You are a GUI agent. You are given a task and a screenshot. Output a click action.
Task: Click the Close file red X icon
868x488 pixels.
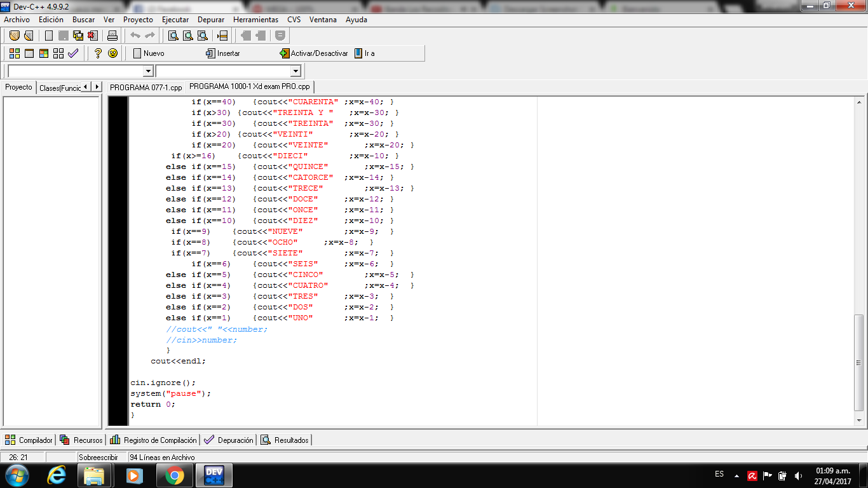93,36
